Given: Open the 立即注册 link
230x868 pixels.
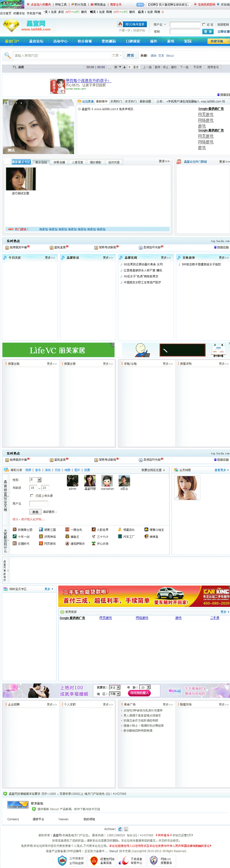Looking at the screenshot, I should pyautogui.click(x=223, y=31).
